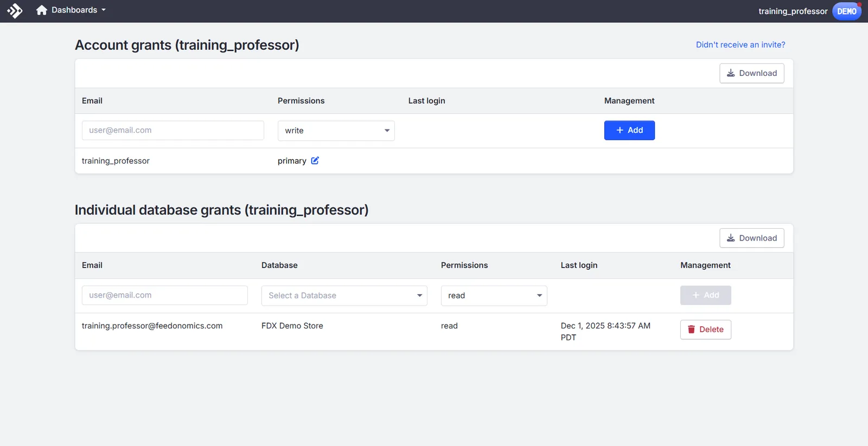Click the Last login header in account grants
Screen dimensions: 868x446
tap(427, 101)
